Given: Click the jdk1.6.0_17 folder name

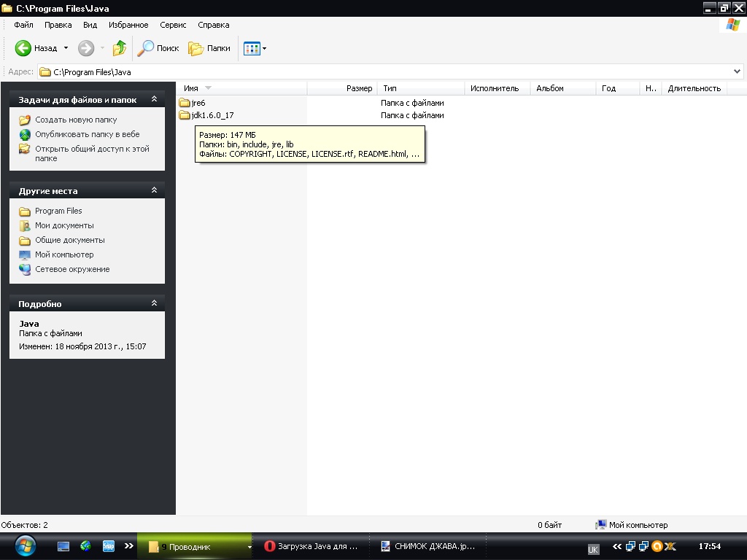Looking at the screenshot, I should pos(212,115).
